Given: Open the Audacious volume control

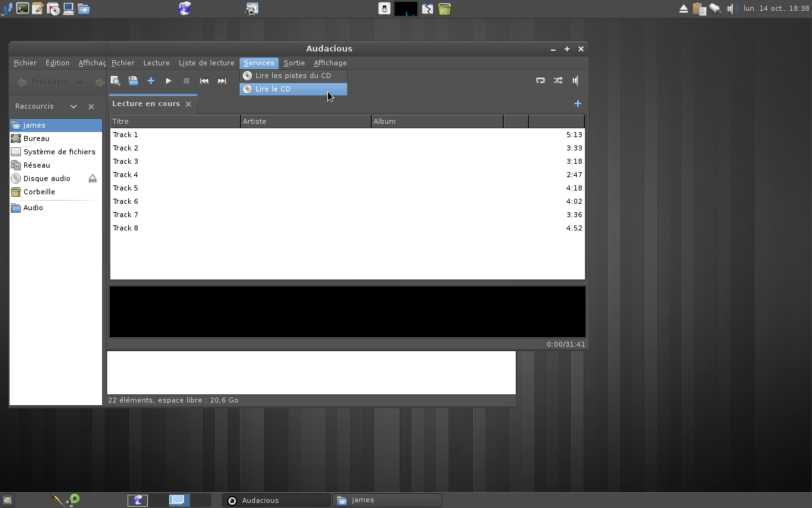Looking at the screenshot, I should [x=576, y=81].
